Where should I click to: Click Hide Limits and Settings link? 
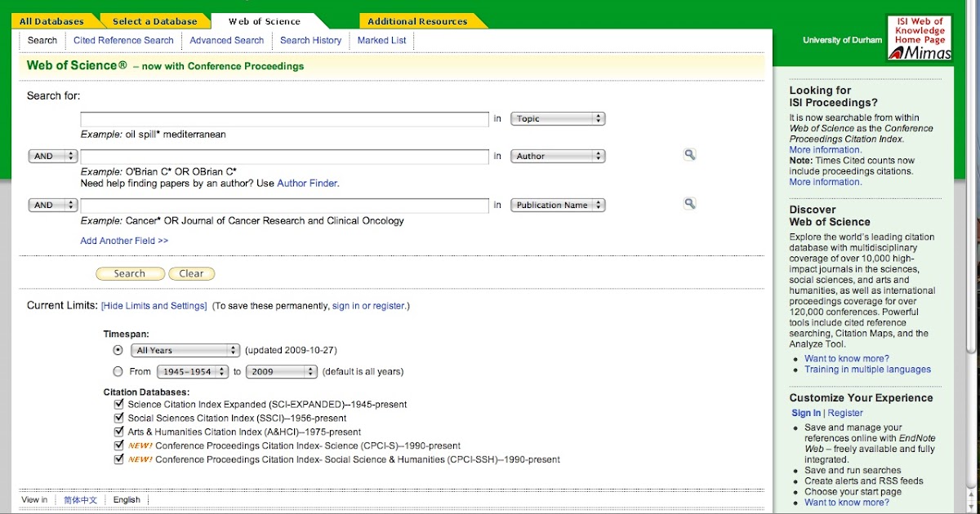[154, 306]
